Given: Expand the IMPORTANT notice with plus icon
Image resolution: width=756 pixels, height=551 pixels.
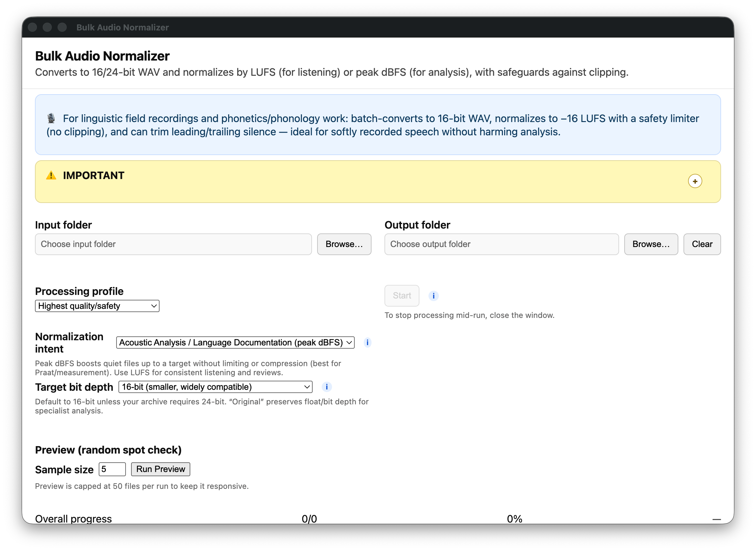Looking at the screenshot, I should (x=695, y=181).
